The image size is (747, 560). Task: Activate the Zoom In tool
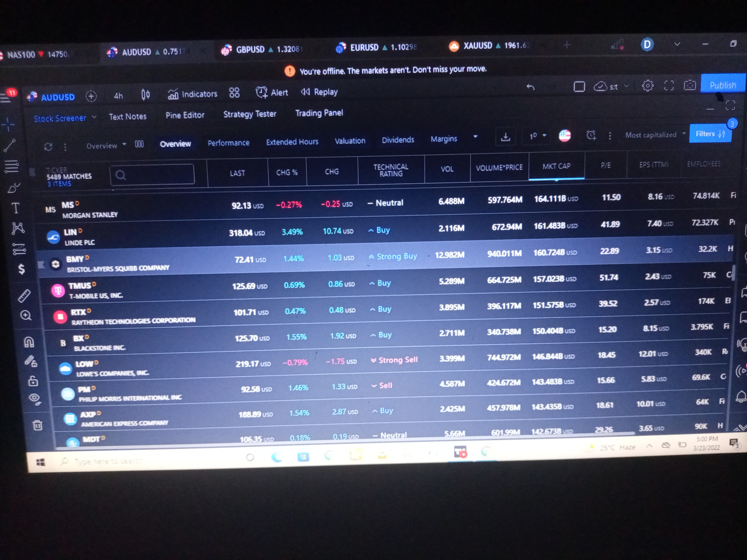tap(26, 315)
